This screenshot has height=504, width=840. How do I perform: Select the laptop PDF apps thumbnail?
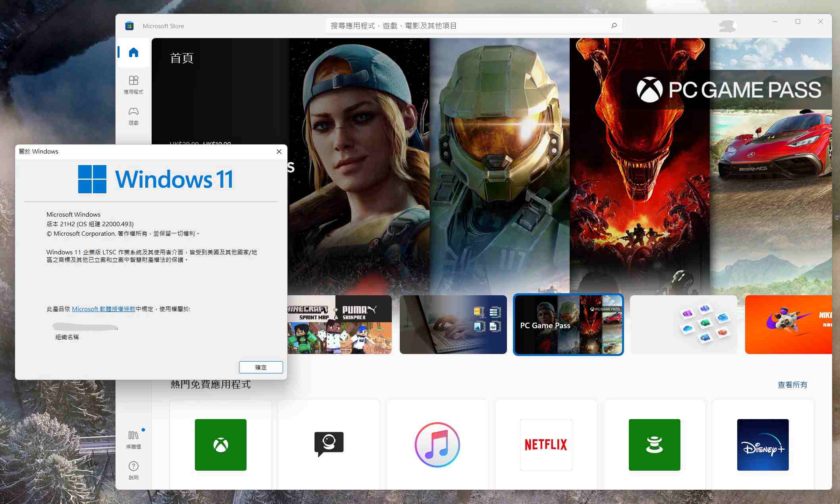453,325
